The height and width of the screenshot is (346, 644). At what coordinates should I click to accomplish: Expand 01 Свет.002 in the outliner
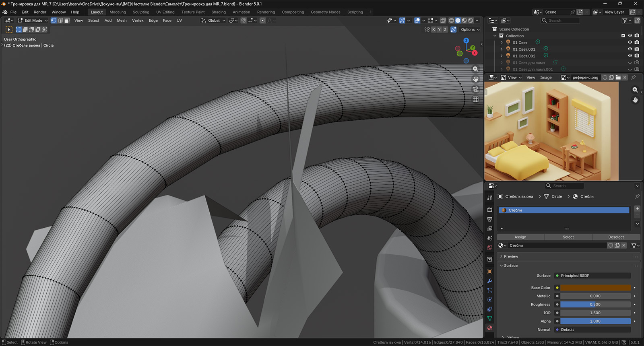pyautogui.click(x=502, y=56)
